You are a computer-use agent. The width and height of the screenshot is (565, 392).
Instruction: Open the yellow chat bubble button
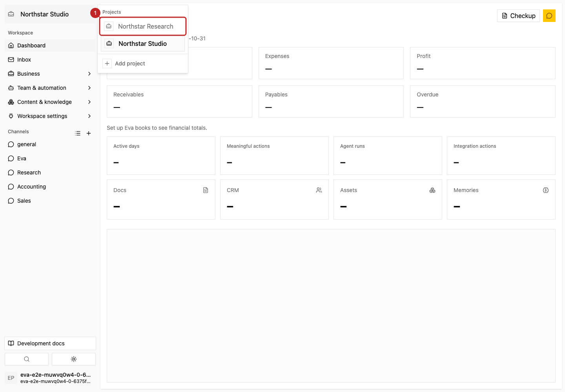549,16
